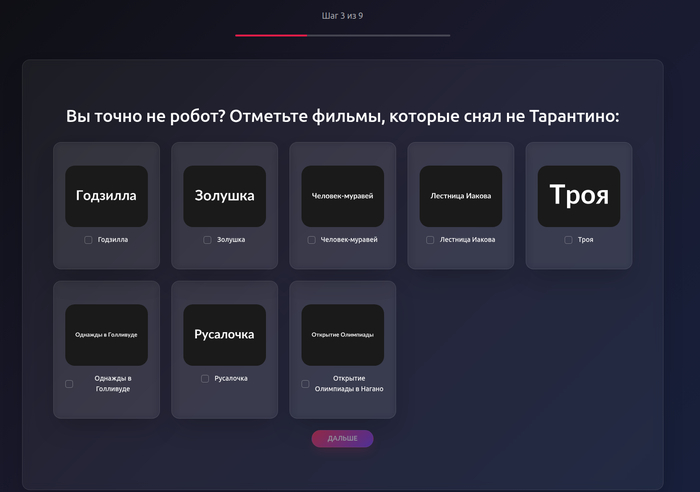Click the Шаг 3 из 9 step indicator
This screenshot has height=492, width=700.
point(342,16)
